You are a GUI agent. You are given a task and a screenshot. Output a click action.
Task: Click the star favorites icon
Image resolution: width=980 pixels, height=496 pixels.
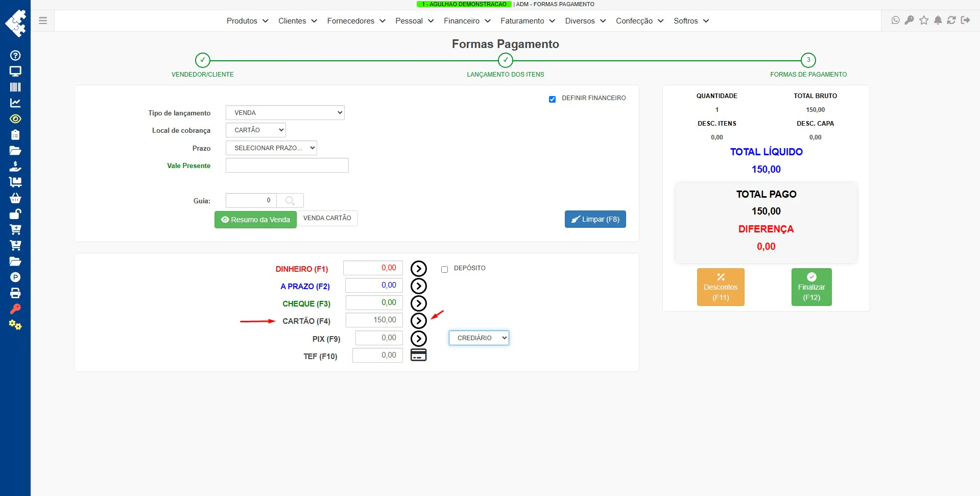pyautogui.click(x=924, y=20)
